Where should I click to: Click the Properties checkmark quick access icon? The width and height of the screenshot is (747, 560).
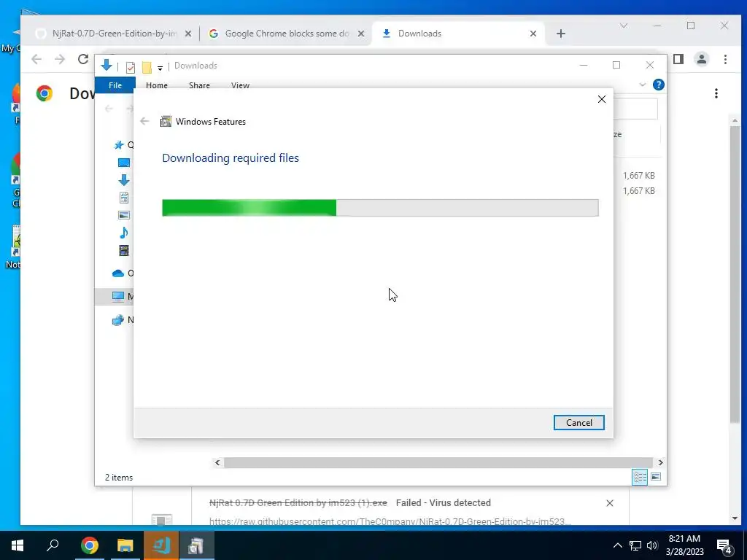(130, 67)
